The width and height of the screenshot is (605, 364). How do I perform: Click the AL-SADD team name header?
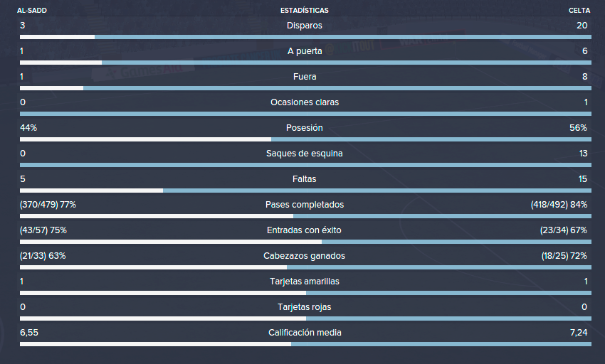click(x=31, y=11)
